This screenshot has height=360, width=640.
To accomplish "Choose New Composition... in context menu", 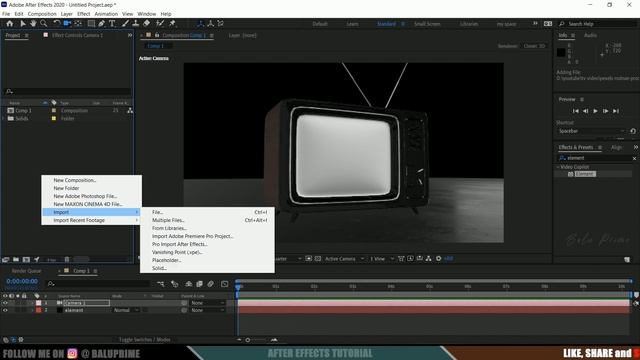I will (x=92, y=180).
